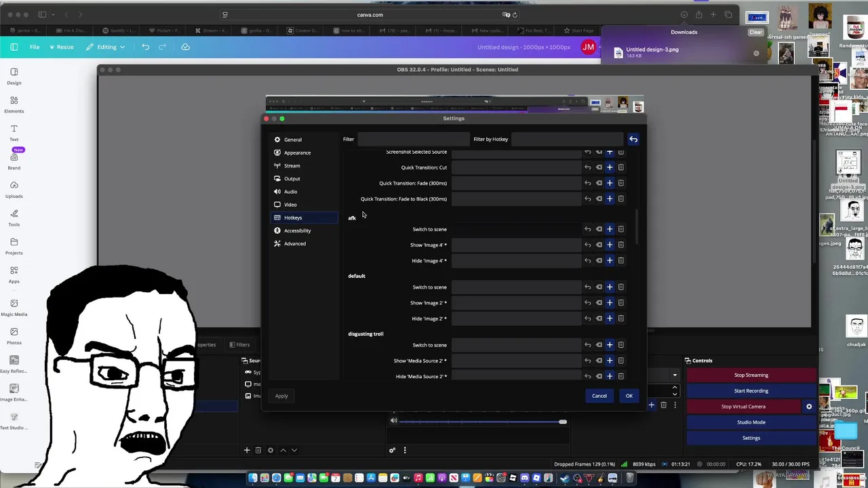Open Canva Elements panel
Screen dimensions: 868x488
[x=14, y=104]
